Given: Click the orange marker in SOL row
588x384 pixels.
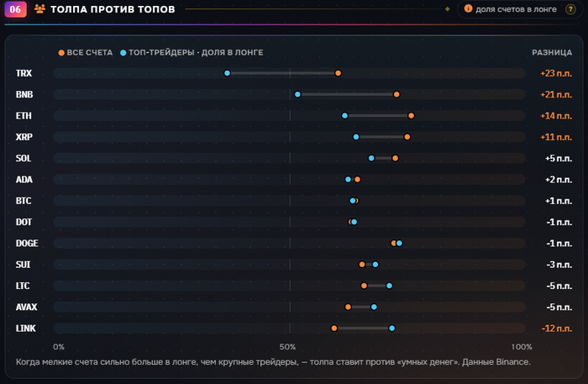Looking at the screenshot, I should tap(395, 158).
